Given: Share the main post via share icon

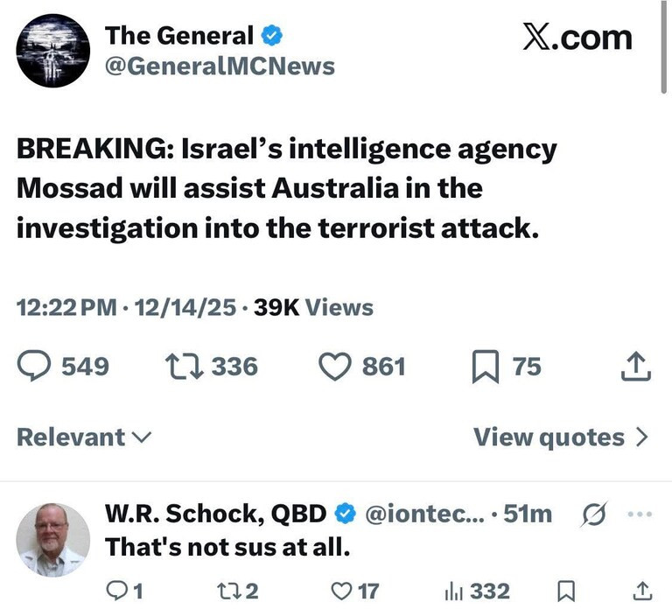Looking at the screenshot, I should click(x=636, y=366).
